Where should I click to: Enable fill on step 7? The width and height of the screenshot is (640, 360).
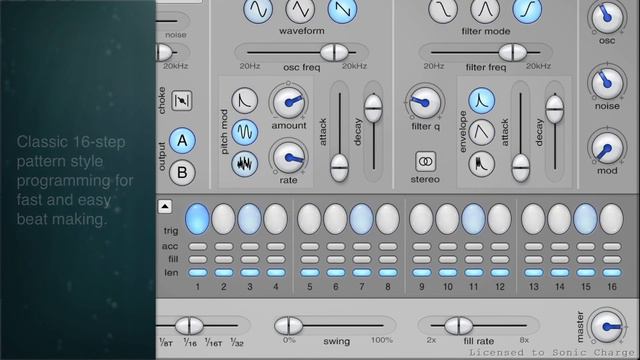coord(362,260)
